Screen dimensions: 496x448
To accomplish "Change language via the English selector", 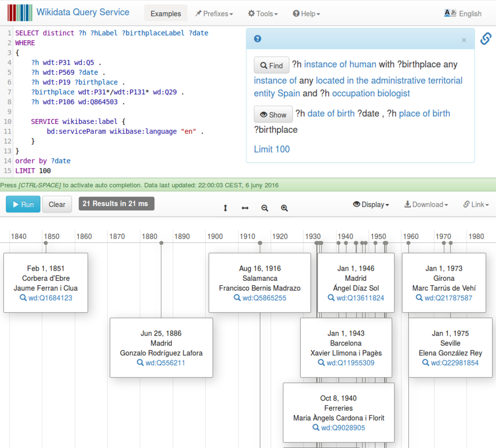I will click(470, 13).
